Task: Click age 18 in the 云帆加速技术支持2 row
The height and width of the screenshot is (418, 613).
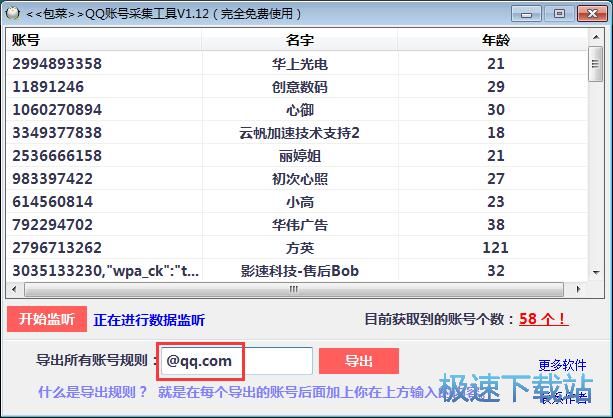Action: pyautogui.click(x=496, y=133)
